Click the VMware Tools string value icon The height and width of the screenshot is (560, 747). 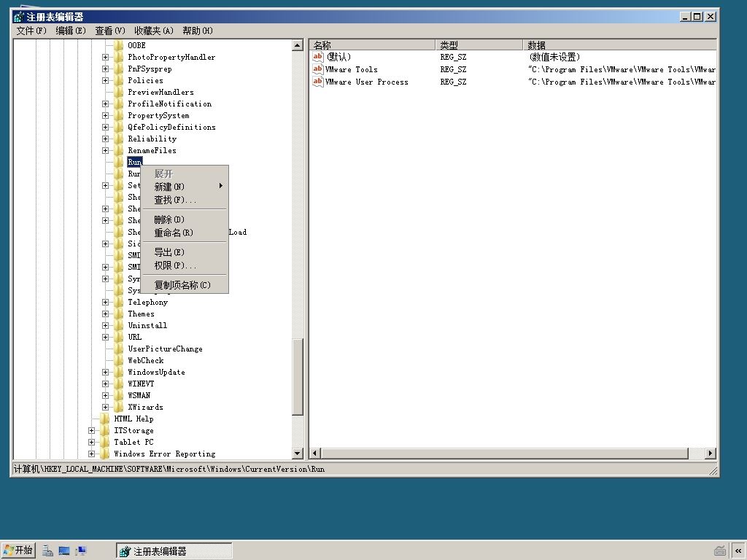click(318, 69)
